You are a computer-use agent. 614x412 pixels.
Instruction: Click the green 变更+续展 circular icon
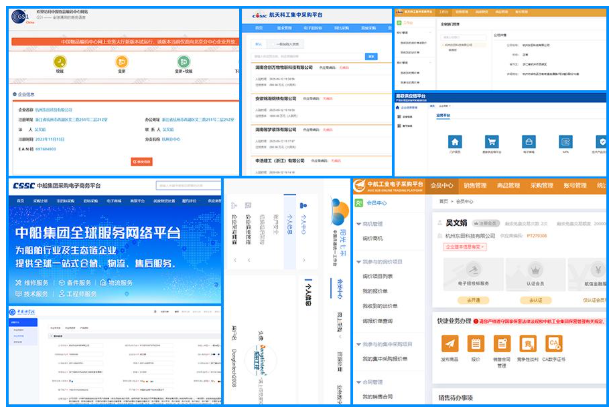click(x=184, y=62)
